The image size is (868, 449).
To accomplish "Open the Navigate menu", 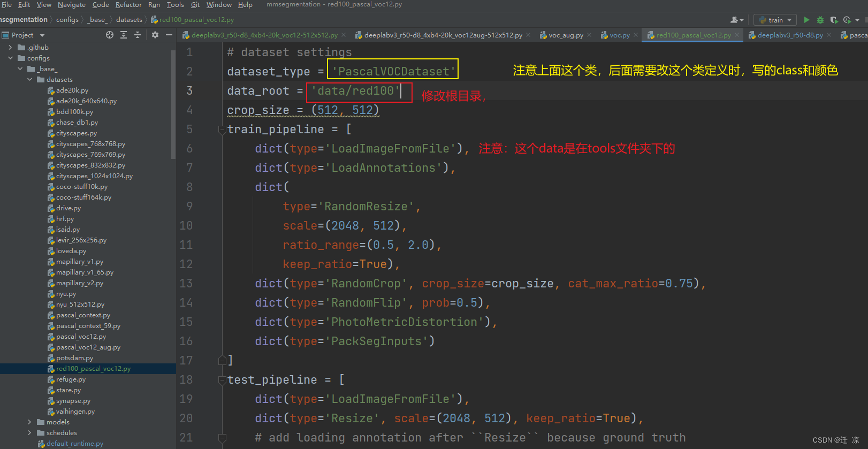I will coord(72,5).
